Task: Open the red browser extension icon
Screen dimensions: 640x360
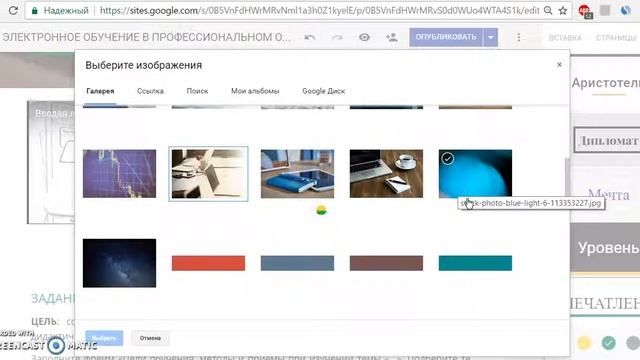Action: [585, 11]
